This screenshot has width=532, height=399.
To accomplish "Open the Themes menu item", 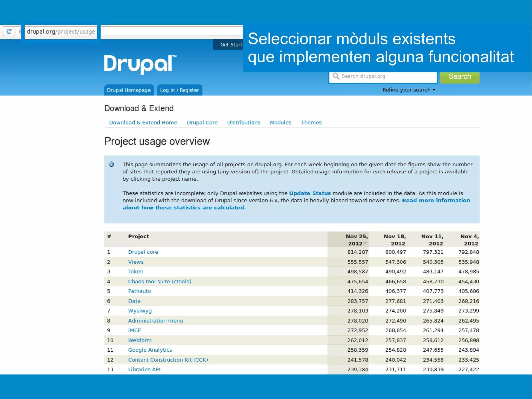I will 311,122.
